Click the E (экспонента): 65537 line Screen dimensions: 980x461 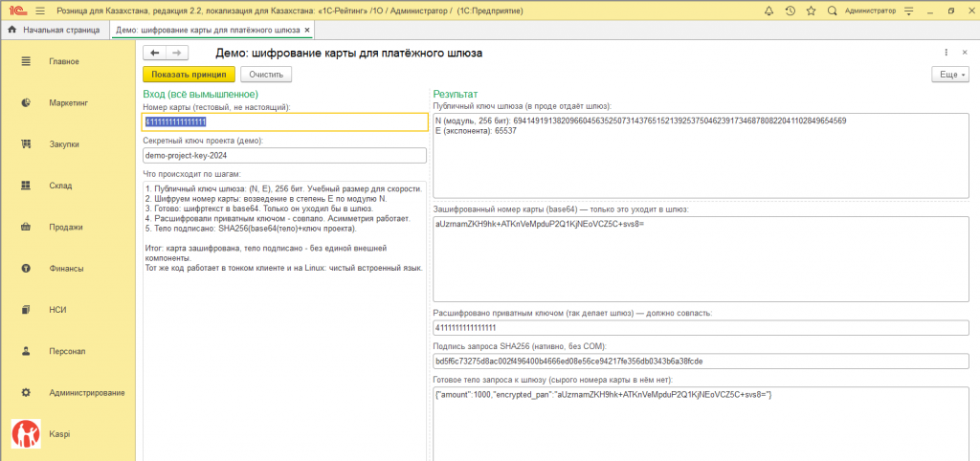[476, 131]
